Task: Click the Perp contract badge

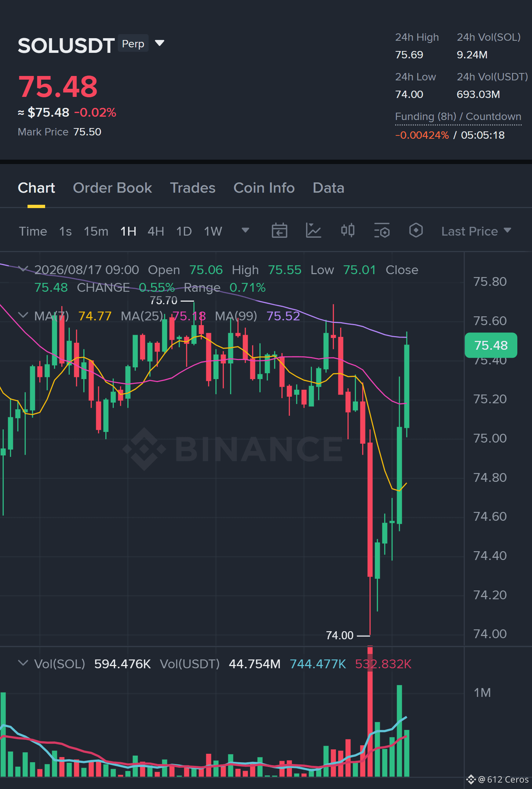Action: click(x=133, y=44)
